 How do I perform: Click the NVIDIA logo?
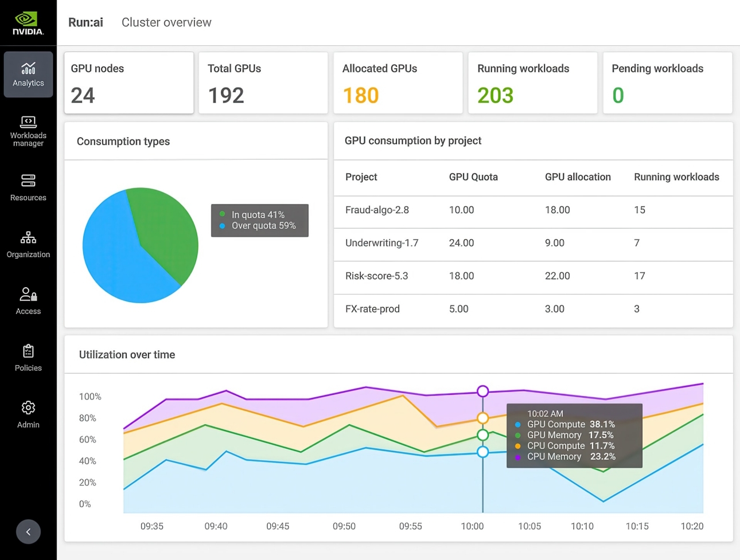click(28, 23)
